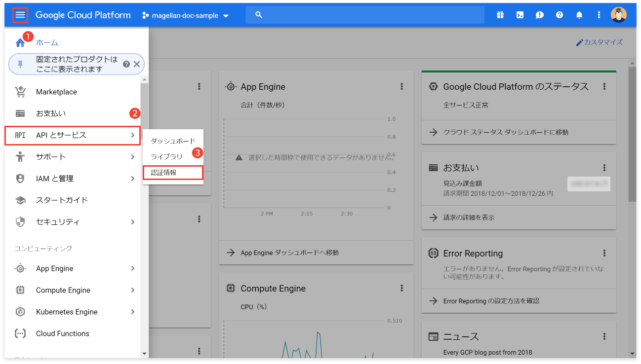Click Error Reporting の設定方法を確認 link

tap(491, 301)
